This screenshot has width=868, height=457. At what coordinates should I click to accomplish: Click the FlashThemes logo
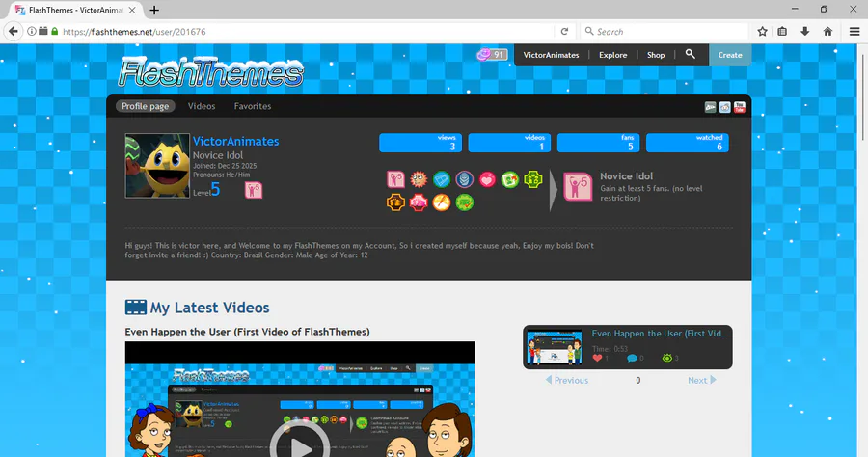click(211, 72)
